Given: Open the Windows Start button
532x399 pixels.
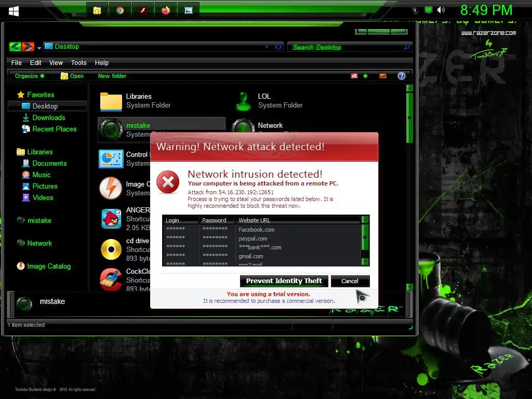Looking at the screenshot, I should (x=14, y=11).
